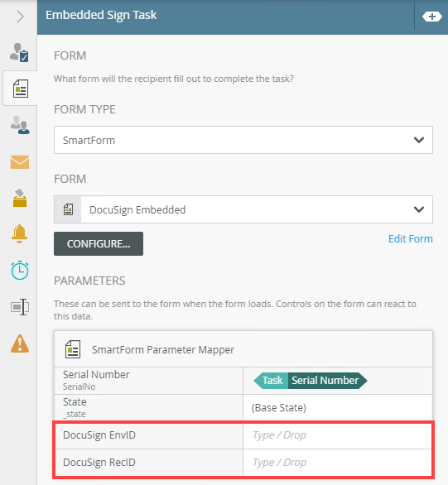Toggle the context browser plus icon

click(x=432, y=17)
